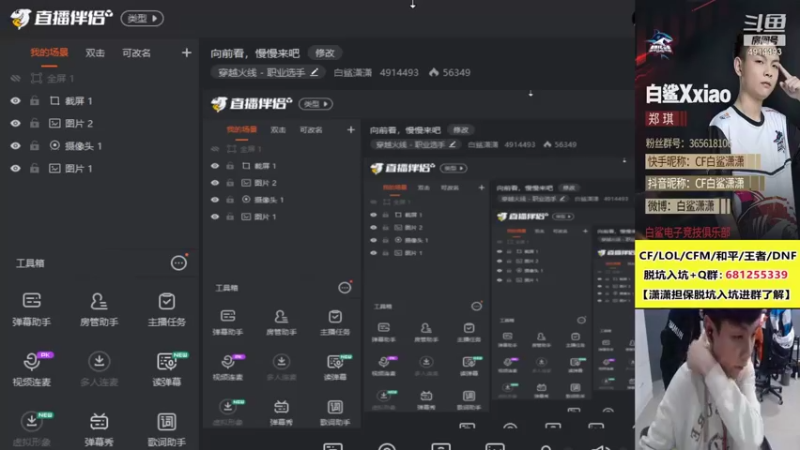
Task: Open 房管助手 tool in main toolbox
Action: tap(99, 309)
